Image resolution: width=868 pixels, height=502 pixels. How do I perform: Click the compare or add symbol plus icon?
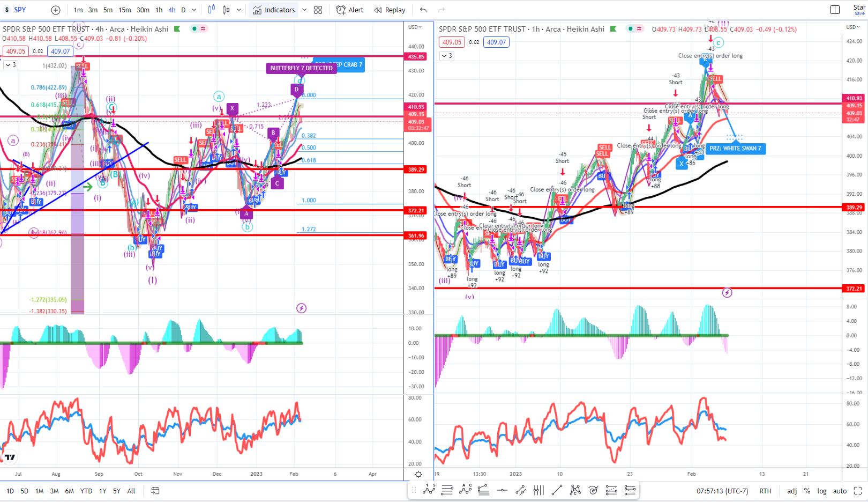tap(56, 10)
